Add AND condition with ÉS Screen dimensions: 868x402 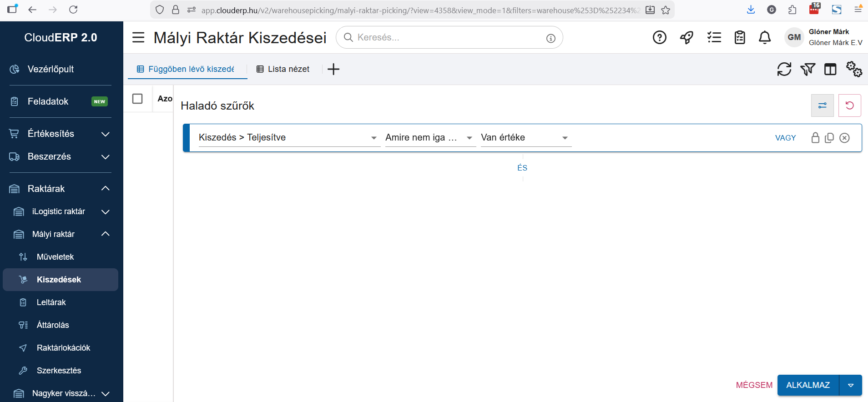coord(522,168)
